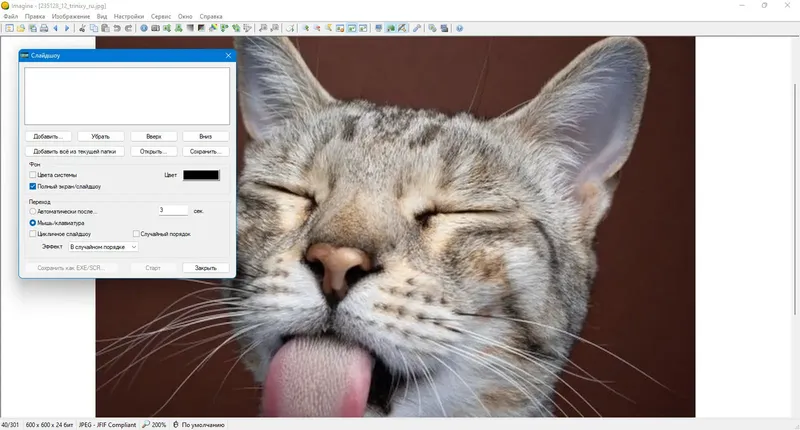Image resolution: width=800 pixels, height=430 pixels.
Task: Click inside the empty slideshow file list
Action: (x=127, y=96)
